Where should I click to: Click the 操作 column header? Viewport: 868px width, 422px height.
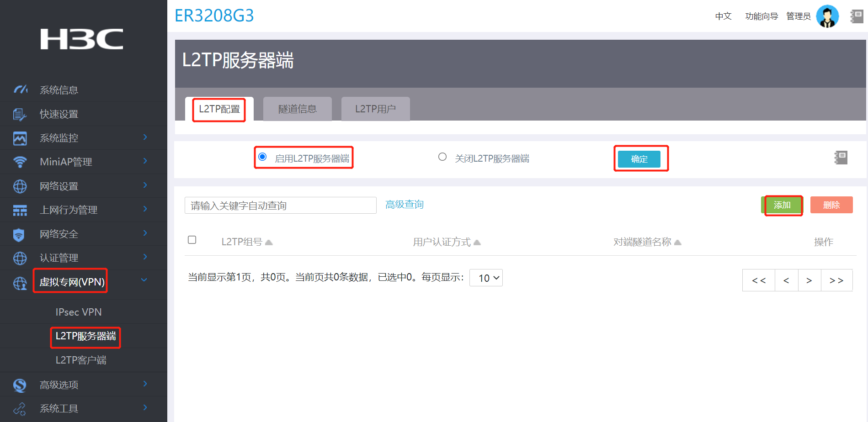[824, 242]
